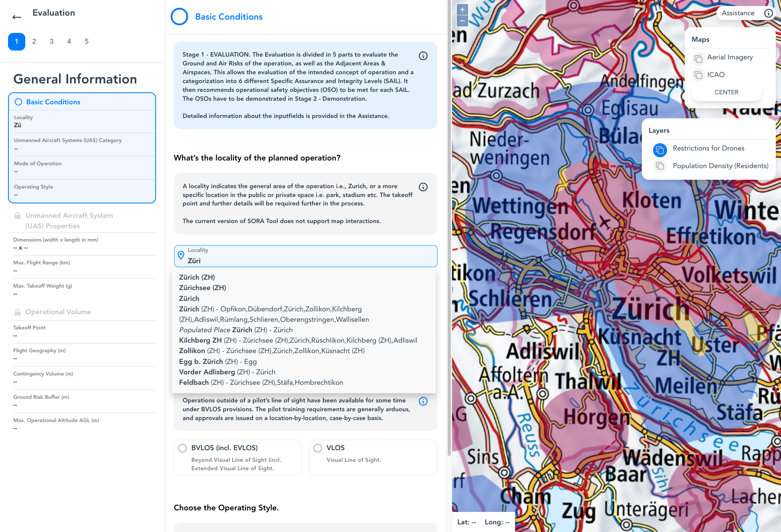781x532 pixels.
Task: Go to evaluation step 2
Action: [x=34, y=41]
